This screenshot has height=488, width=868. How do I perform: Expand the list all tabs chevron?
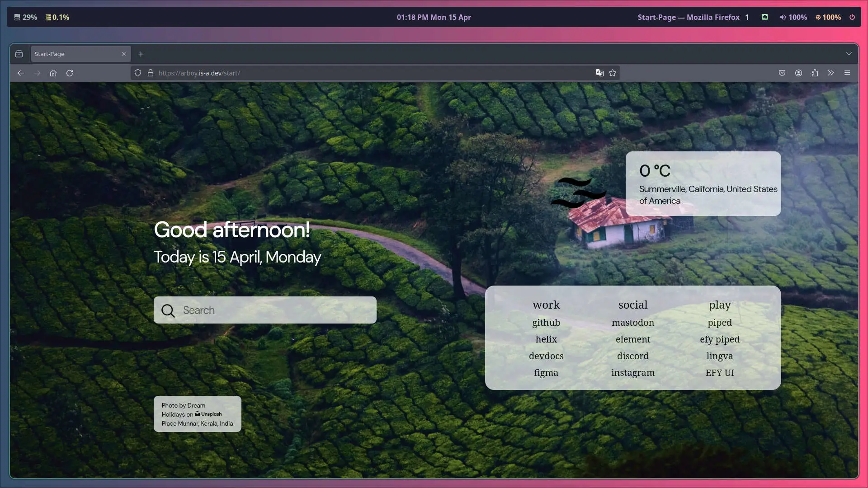(x=849, y=54)
